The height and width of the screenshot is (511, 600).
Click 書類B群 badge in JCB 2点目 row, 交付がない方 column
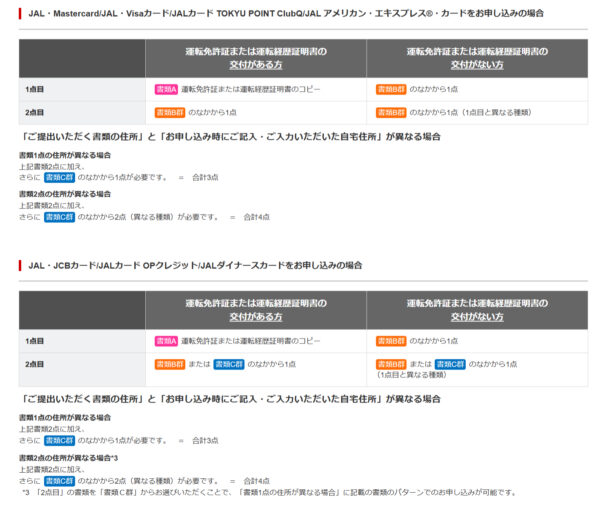[x=391, y=364]
